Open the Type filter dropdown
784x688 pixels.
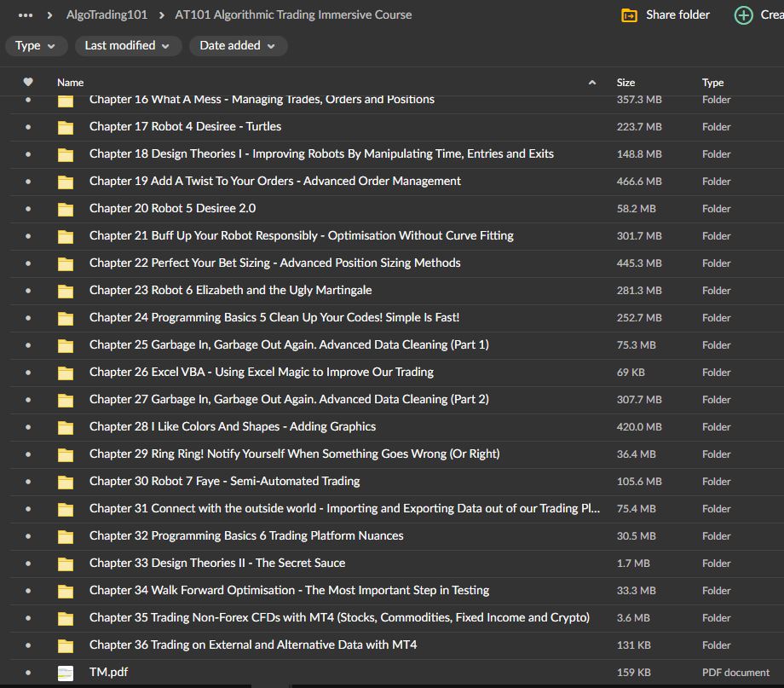coord(36,45)
